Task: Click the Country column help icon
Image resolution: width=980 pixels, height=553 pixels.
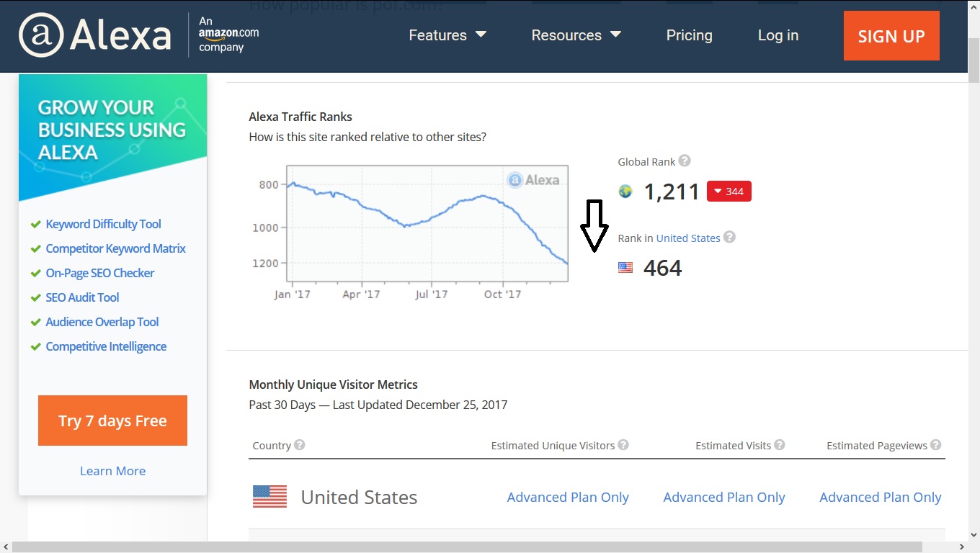Action: (300, 445)
